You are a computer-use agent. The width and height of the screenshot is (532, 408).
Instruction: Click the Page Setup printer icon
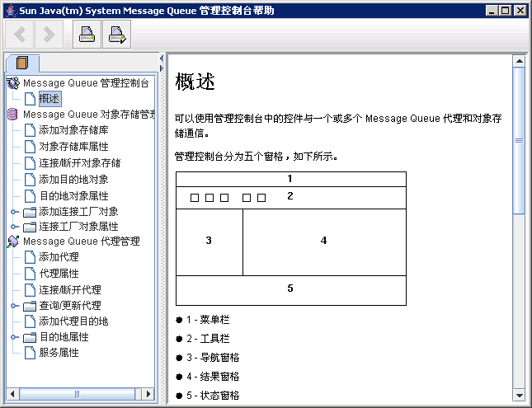[x=117, y=35]
